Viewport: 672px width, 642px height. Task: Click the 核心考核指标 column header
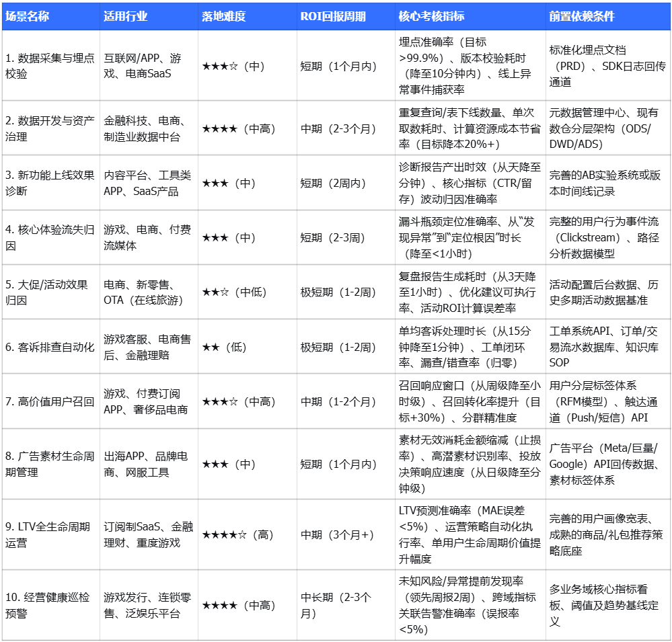tap(471, 16)
